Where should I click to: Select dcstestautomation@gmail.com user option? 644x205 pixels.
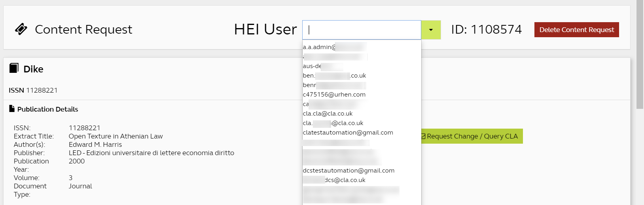click(349, 171)
